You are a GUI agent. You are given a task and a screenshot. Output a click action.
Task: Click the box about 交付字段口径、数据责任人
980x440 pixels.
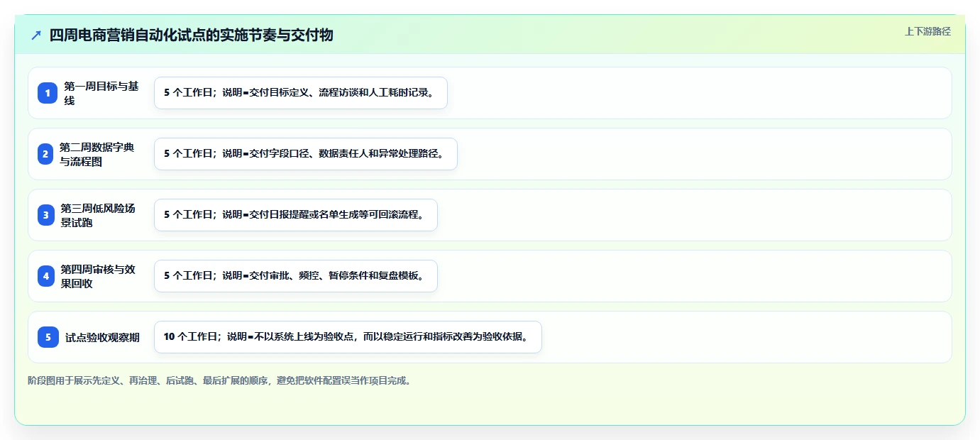click(x=306, y=154)
